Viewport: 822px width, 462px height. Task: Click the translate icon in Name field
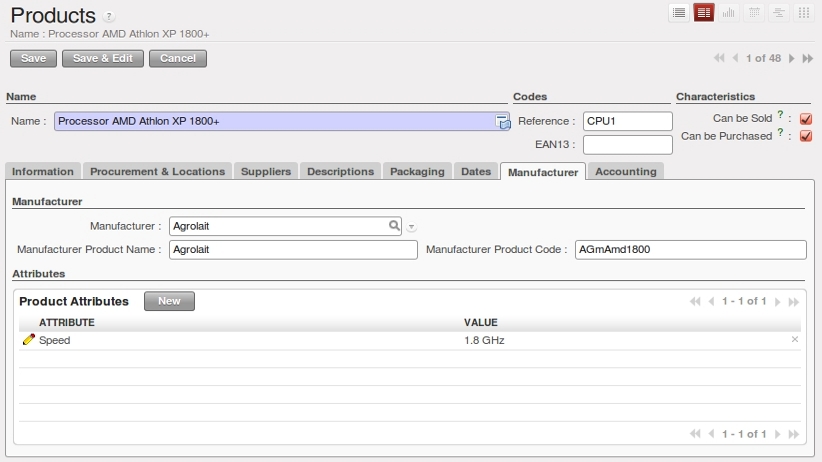coord(503,122)
